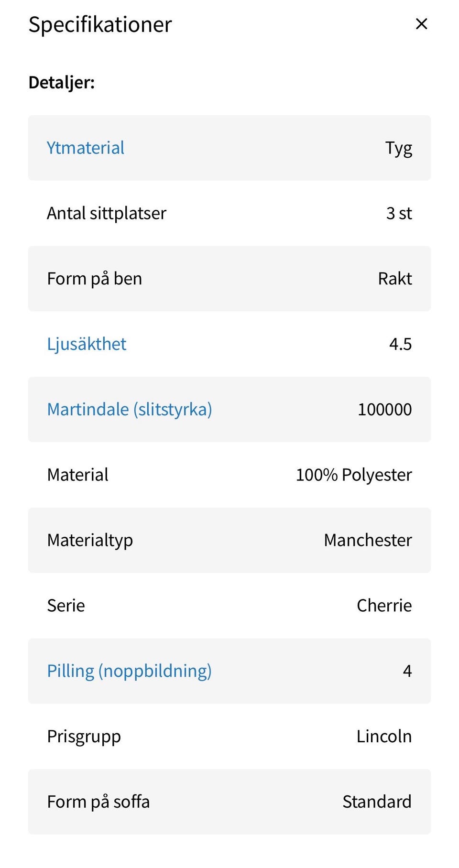This screenshot has width=459, height=868.
Task: Open the Ytmaterial link
Action: coord(86,148)
